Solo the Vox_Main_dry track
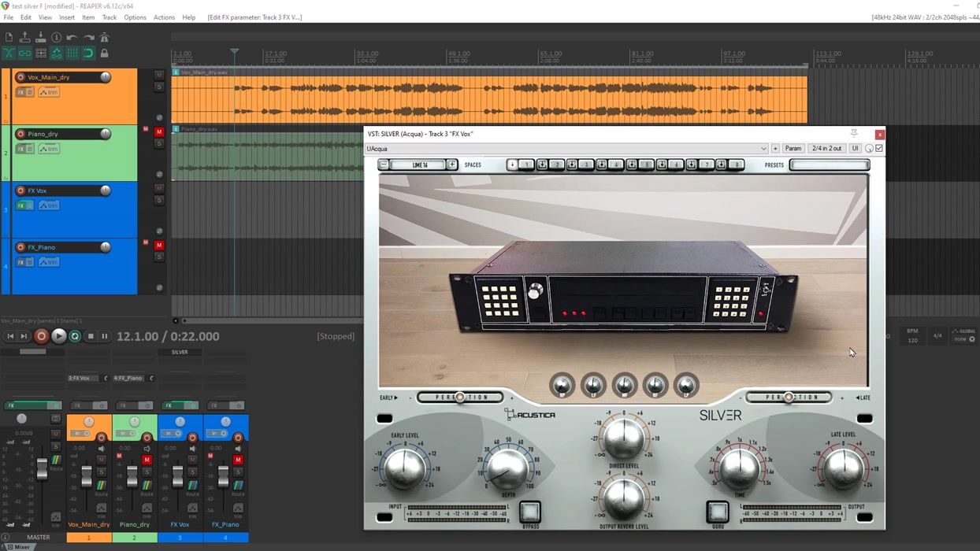Image resolution: width=980 pixels, height=551 pixels. point(159,87)
